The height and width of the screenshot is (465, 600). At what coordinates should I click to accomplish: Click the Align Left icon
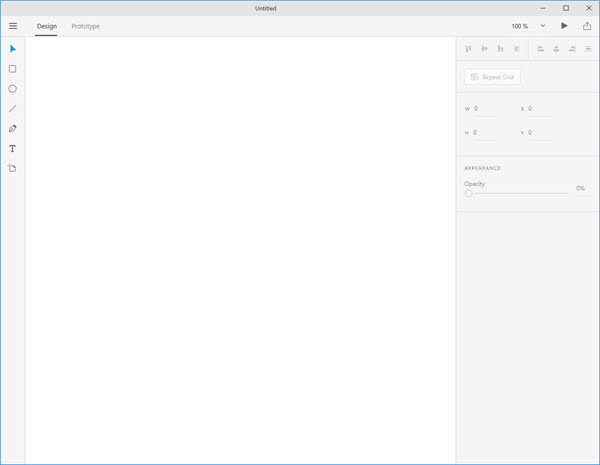point(540,49)
